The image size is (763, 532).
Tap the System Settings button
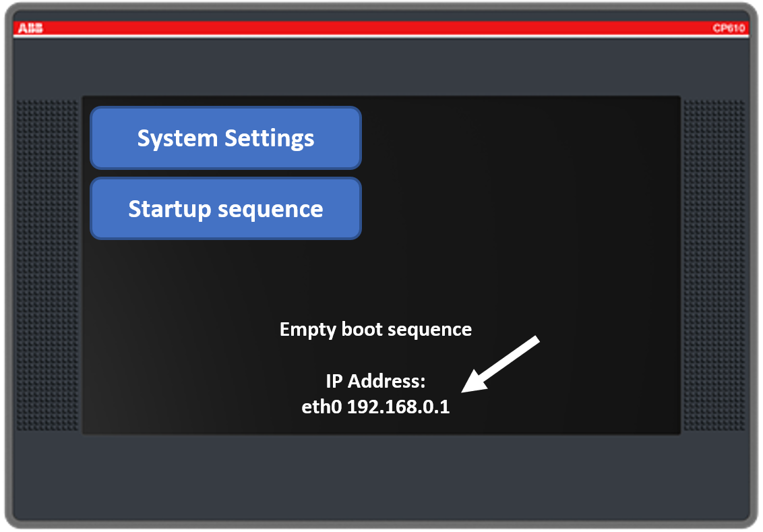tap(226, 138)
